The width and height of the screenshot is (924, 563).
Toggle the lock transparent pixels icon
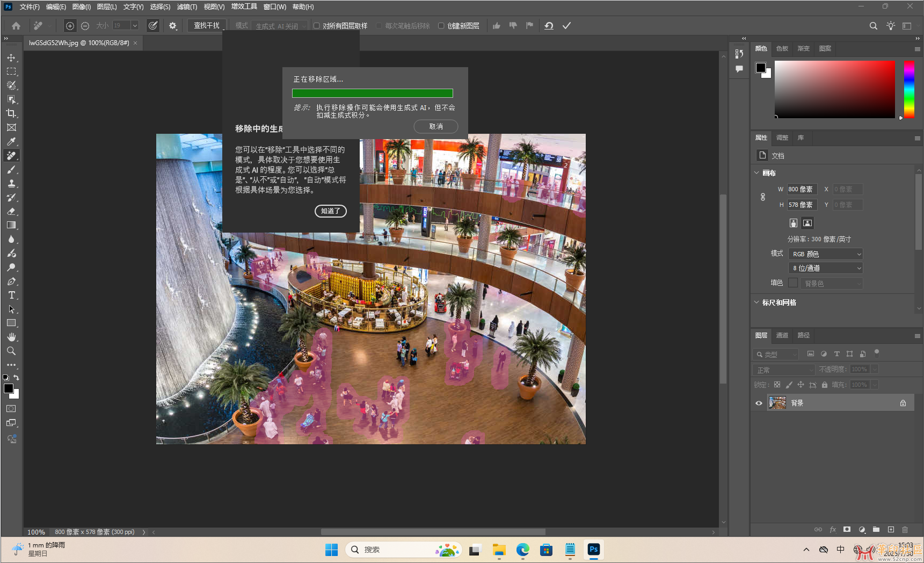777,385
